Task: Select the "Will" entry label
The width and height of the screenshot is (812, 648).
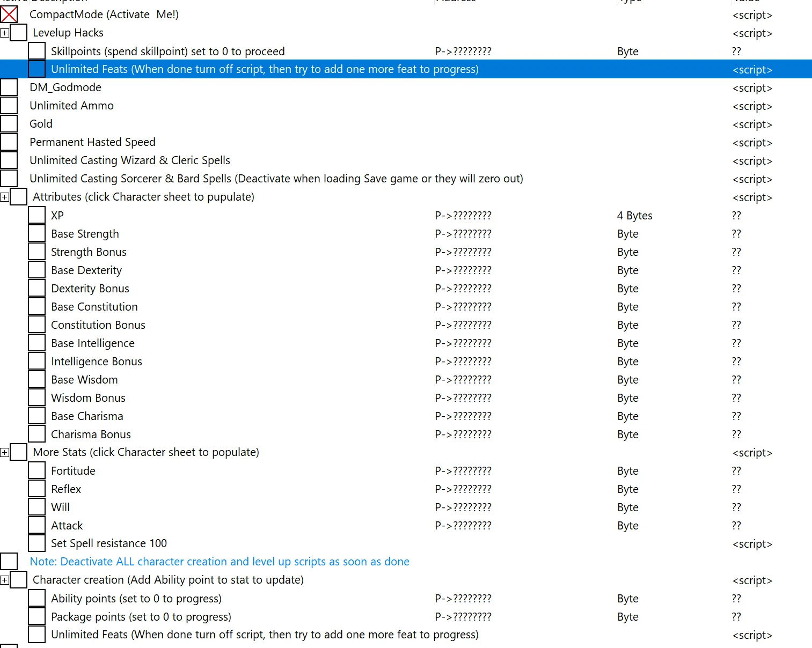Action: 60,507
